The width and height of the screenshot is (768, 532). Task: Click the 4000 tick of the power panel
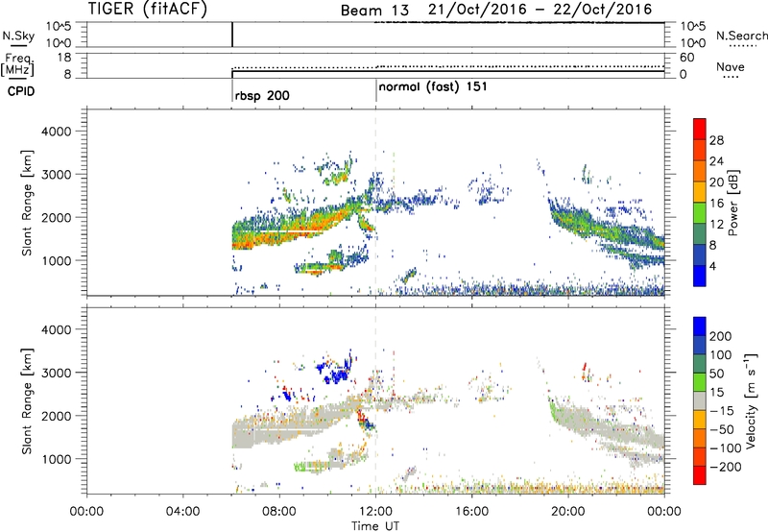click(57, 132)
